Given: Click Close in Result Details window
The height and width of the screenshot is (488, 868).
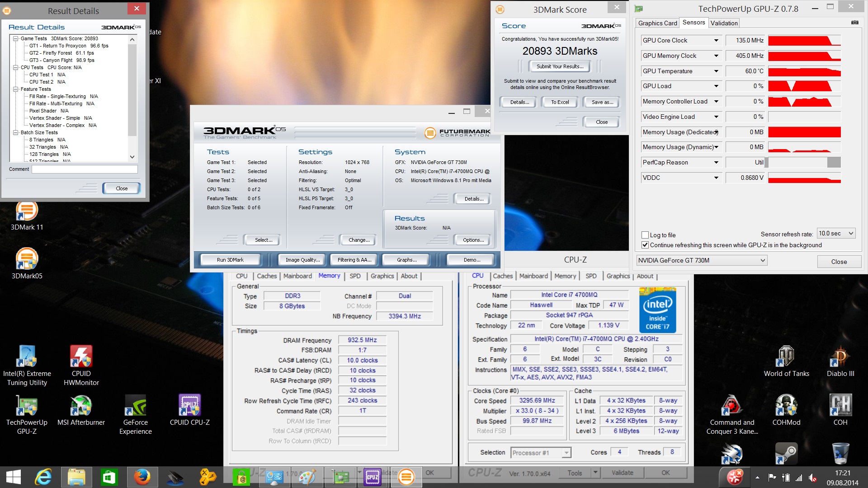Looking at the screenshot, I should click(121, 188).
